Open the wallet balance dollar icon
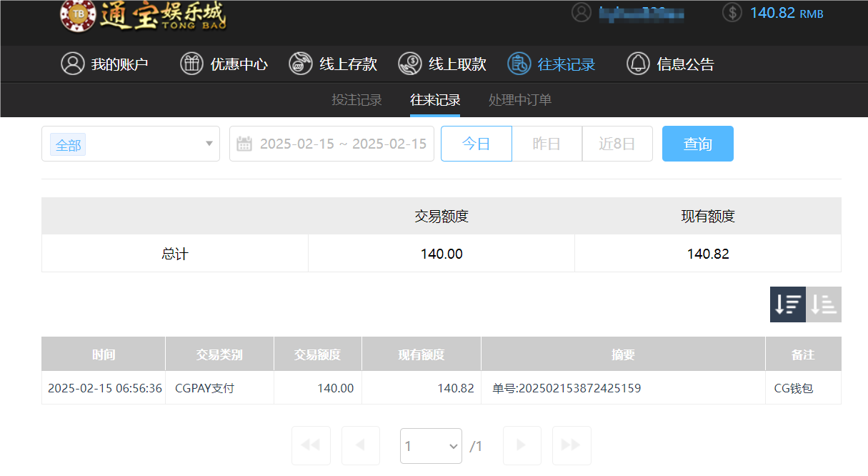 [x=732, y=12]
